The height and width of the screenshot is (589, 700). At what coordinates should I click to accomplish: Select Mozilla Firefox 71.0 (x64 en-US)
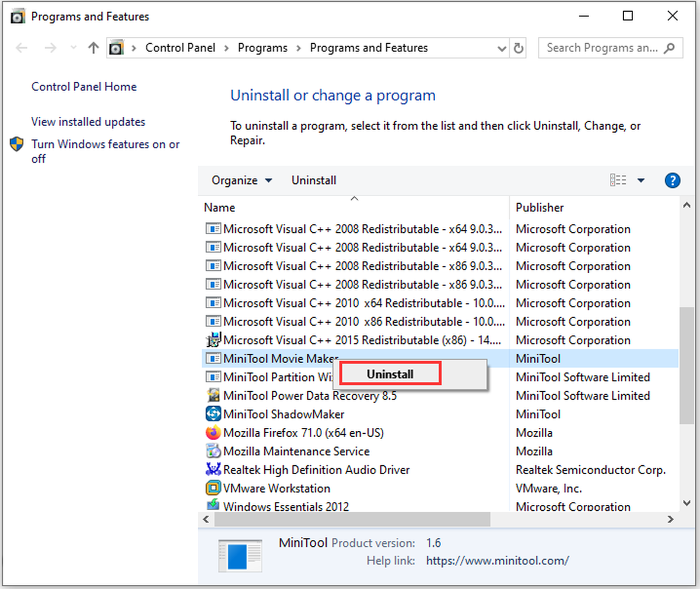303,433
